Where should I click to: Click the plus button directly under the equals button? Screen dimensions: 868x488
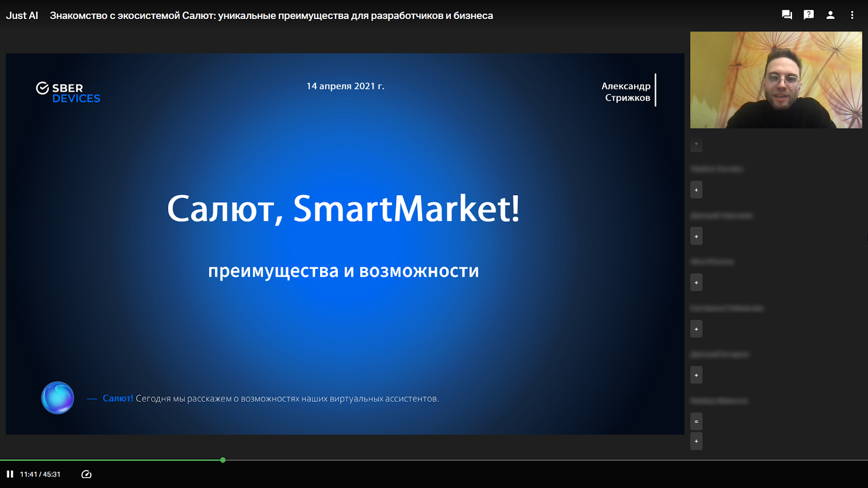[696, 441]
